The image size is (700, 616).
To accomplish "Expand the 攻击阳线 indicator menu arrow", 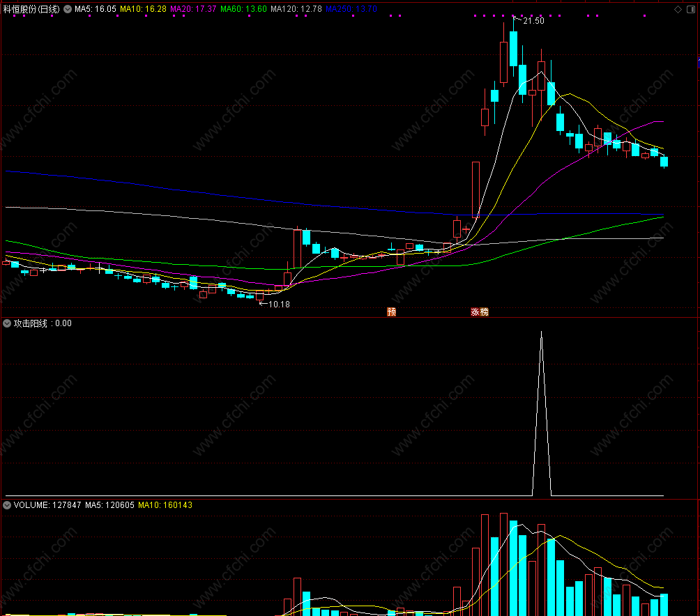I will (7, 323).
